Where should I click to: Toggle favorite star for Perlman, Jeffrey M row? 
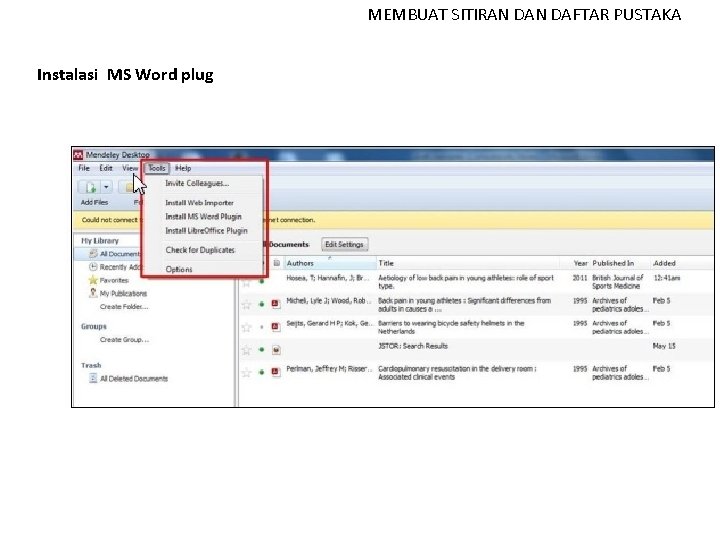click(247, 372)
